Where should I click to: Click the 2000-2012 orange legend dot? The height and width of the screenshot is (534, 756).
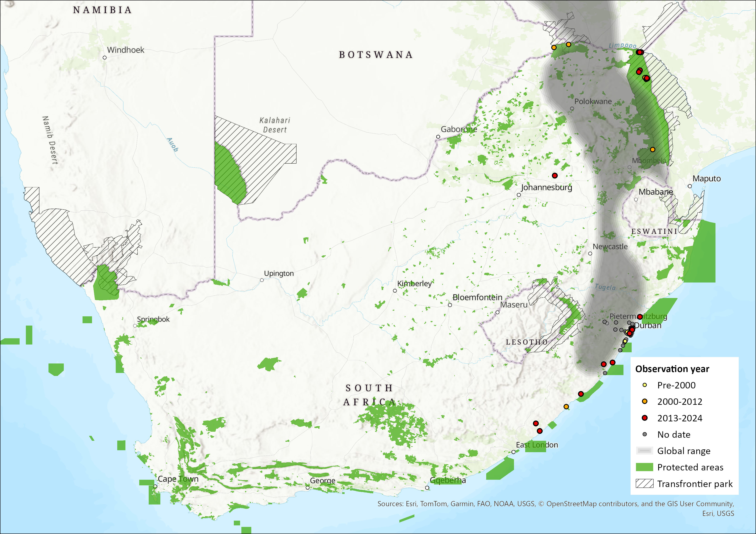point(645,401)
